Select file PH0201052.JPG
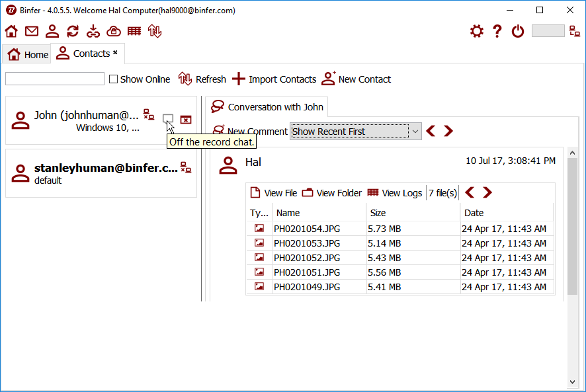This screenshot has width=586, height=392. click(400, 258)
